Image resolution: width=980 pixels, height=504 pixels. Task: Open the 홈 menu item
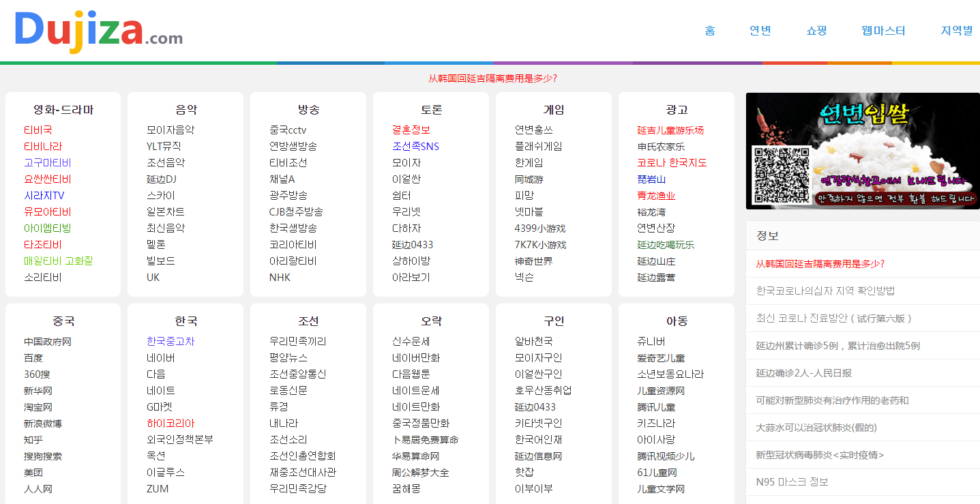pyautogui.click(x=709, y=30)
